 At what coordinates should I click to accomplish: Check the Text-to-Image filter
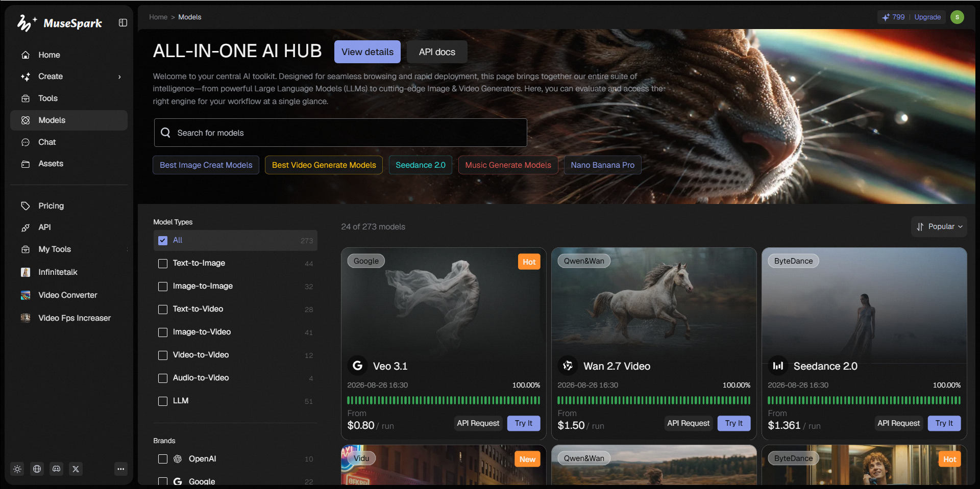click(x=163, y=264)
